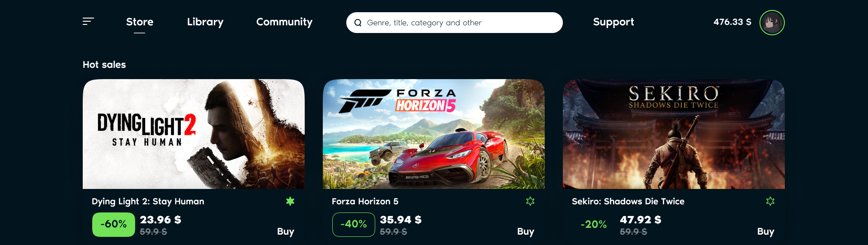Go to the Store tab
The image size is (868, 245).
(x=140, y=22)
